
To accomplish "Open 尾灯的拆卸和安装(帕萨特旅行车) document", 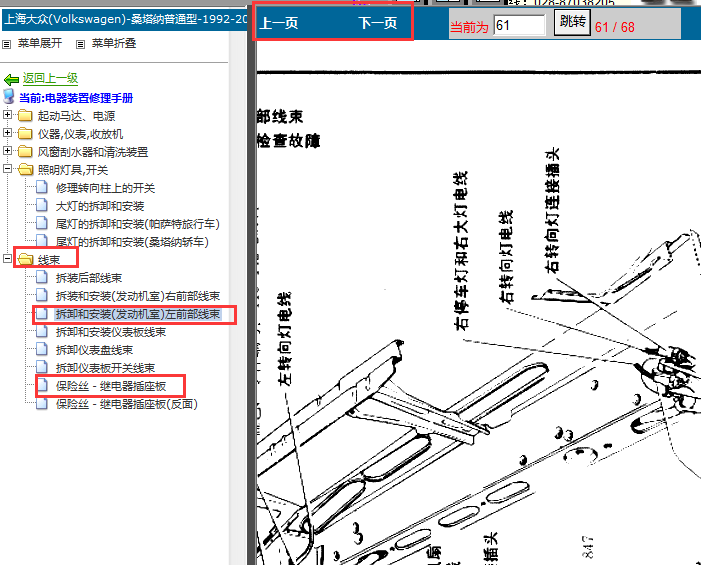I will point(138,224).
